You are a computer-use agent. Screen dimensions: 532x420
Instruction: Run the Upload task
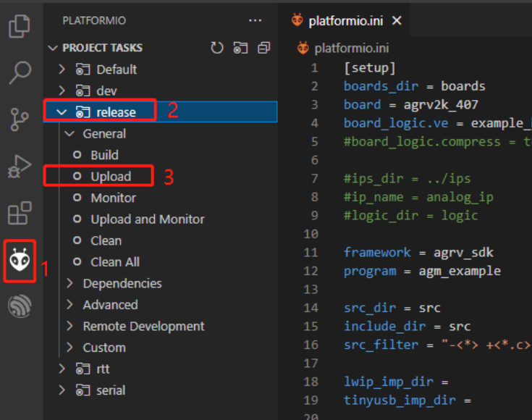pos(111,176)
